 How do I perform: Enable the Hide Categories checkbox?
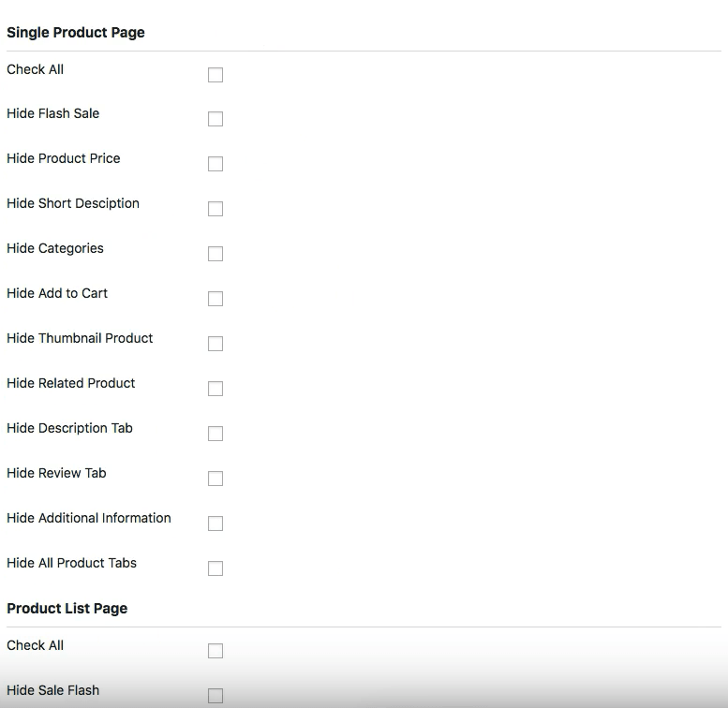tap(215, 254)
